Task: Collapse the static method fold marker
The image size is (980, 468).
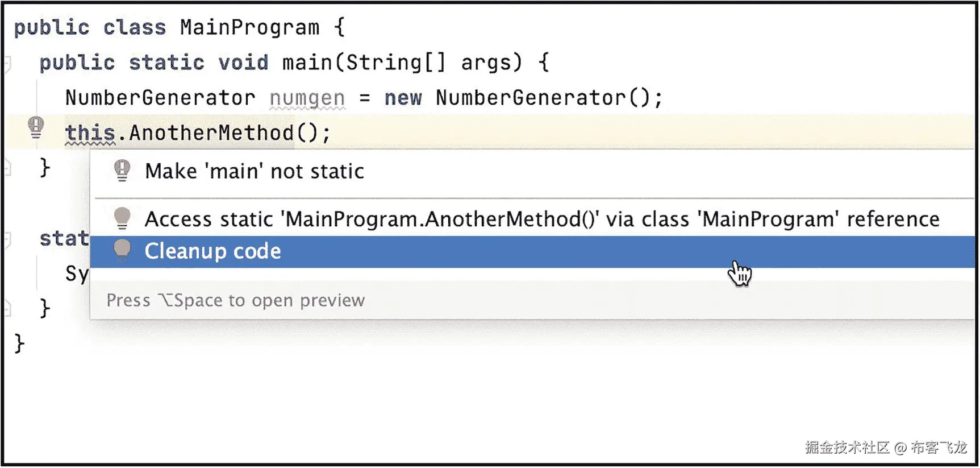Action: point(7,239)
